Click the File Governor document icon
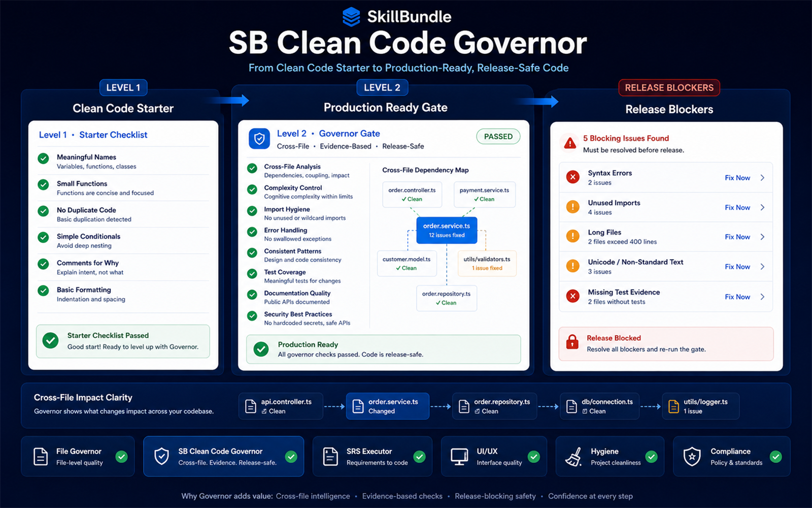812x508 pixels. [41, 457]
